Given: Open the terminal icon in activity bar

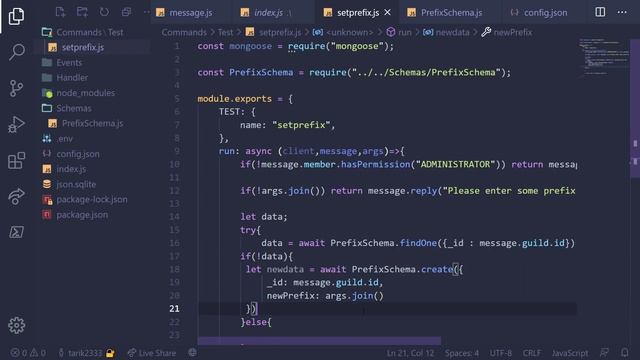Looking at the screenshot, I should tap(16, 232).
